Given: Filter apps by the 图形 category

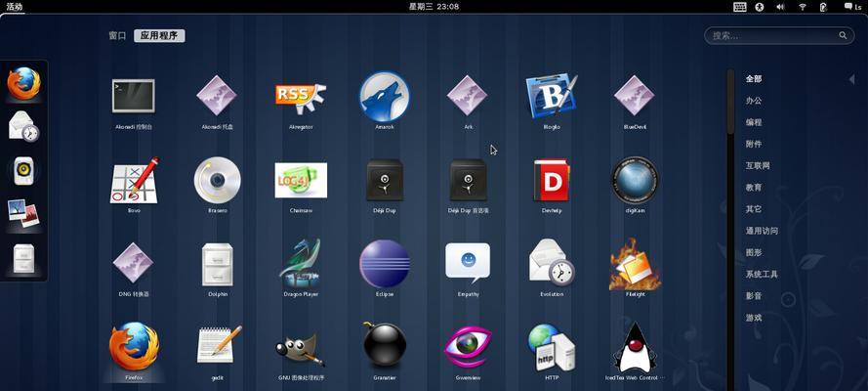Looking at the screenshot, I should click(754, 252).
